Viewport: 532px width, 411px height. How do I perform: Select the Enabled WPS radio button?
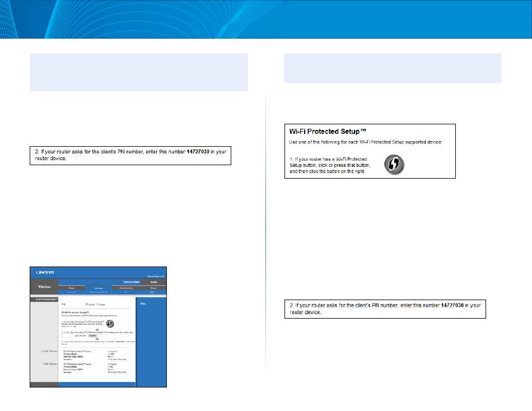point(87,304)
